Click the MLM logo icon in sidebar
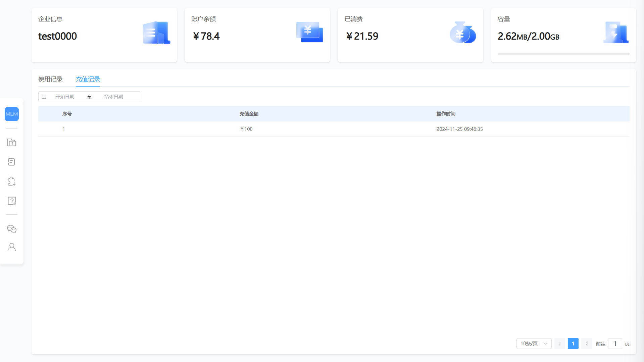 tap(12, 114)
